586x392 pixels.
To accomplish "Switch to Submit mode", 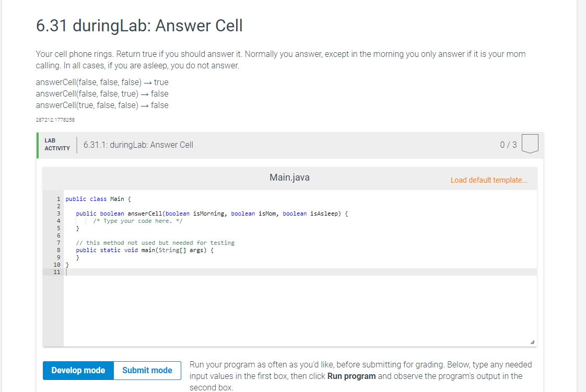I will click(x=147, y=370).
